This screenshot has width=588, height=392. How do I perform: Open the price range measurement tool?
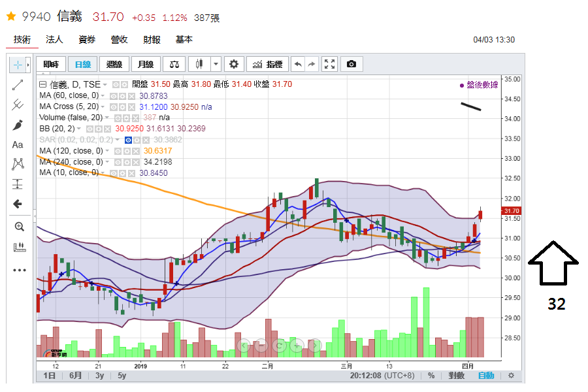pos(17,184)
